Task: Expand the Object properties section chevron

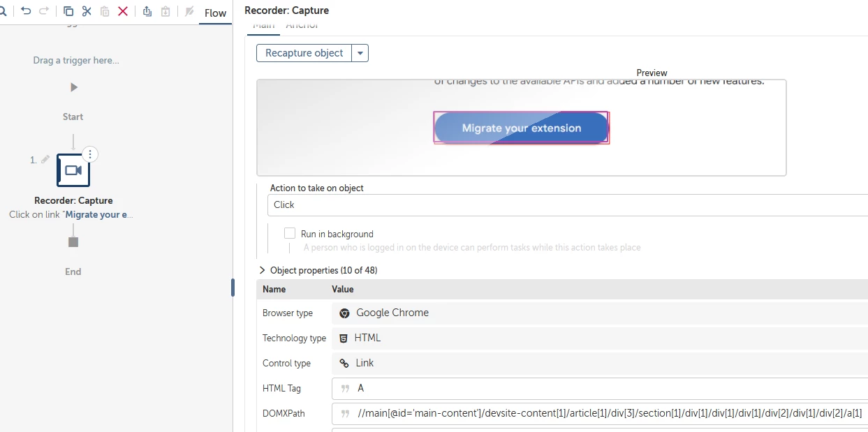Action: point(263,270)
